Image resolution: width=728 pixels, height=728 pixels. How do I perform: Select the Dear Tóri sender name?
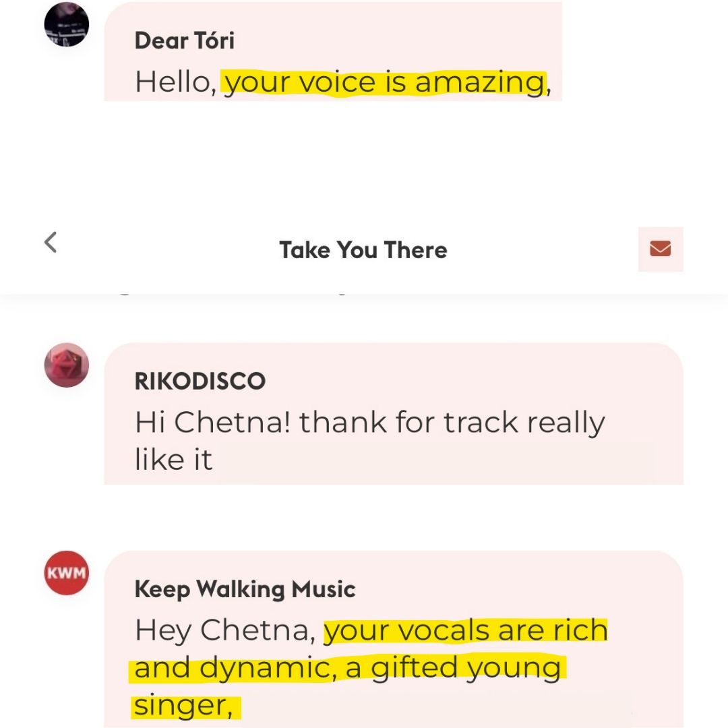point(184,41)
